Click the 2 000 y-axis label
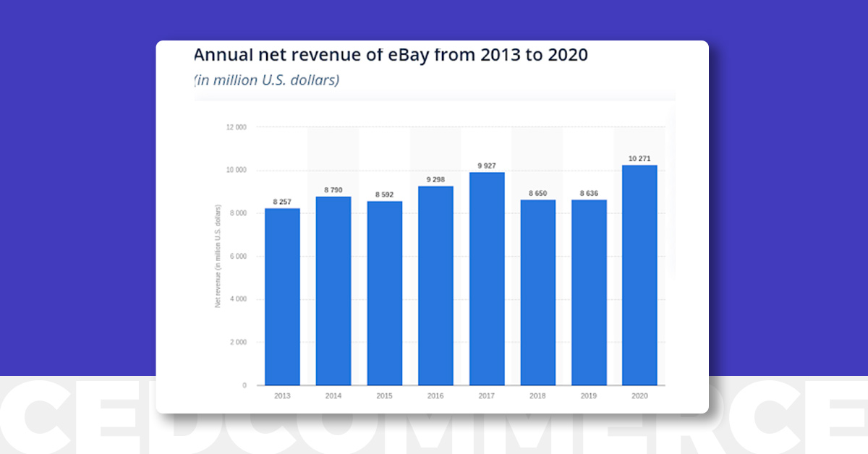The image size is (868, 454). tap(238, 342)
